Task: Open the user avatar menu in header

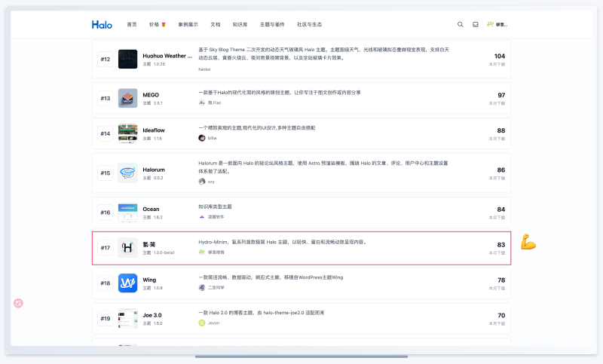Action: (x=497, y=24)
